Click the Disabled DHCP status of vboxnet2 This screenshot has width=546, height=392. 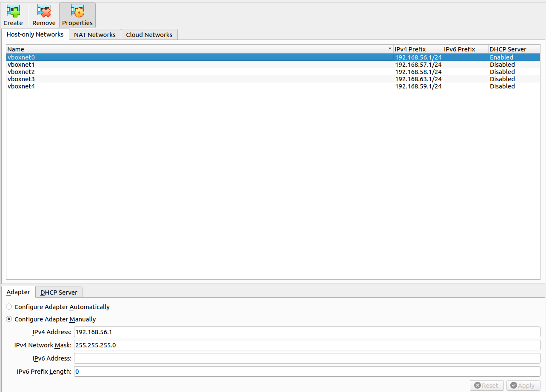tap(502, 72)
